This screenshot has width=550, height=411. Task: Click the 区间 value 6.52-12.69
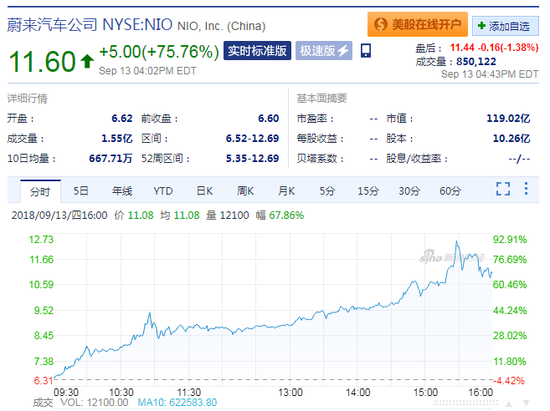pos(252,139)
